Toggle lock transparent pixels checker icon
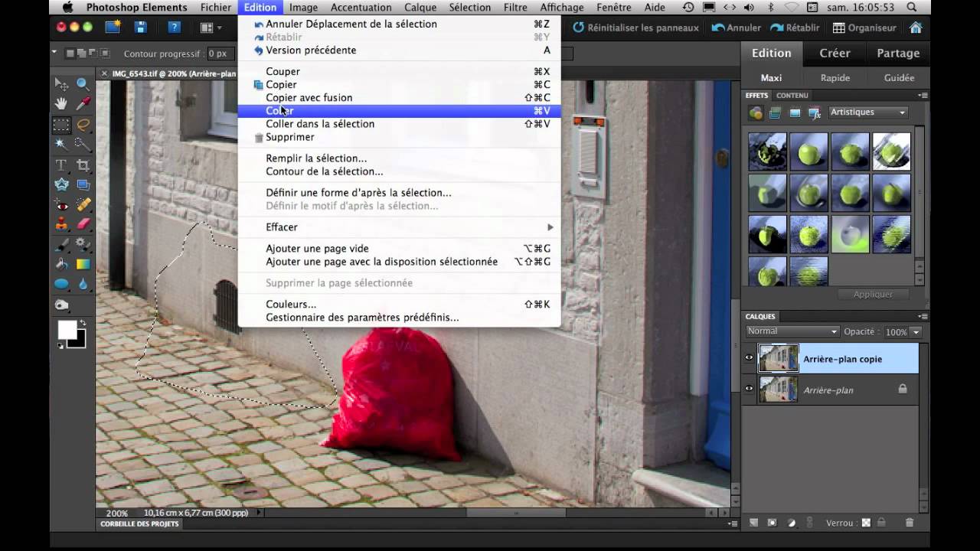Screen dimensions: 980x551 866,523
